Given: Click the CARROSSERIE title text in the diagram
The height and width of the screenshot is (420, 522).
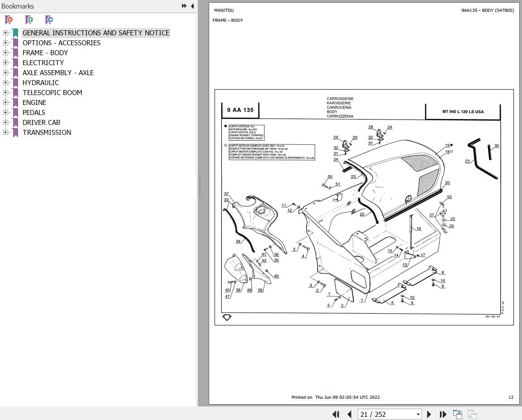Looking at the screenshot, I should [x=340, y=99].
